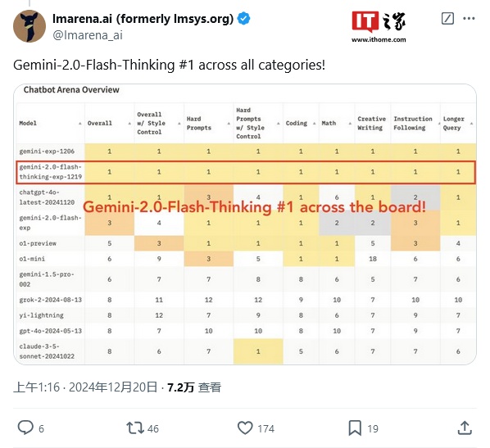Screen dimensions: 490x448
Task: Click the lmarena.ai profile avatar
Action: pos(29,26)
